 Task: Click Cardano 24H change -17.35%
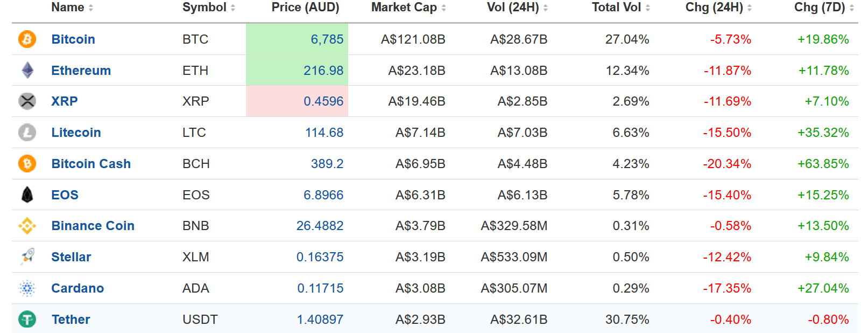(x=727, y=288)
